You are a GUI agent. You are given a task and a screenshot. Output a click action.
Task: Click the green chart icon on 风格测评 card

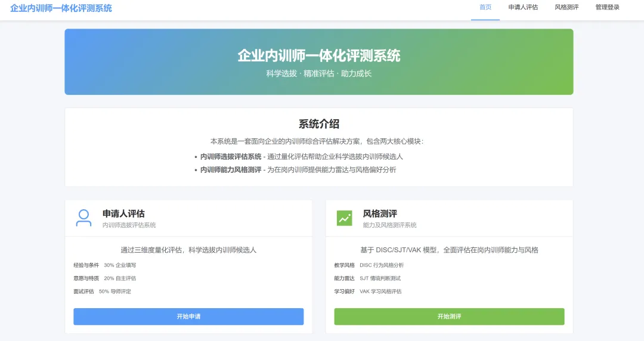[x=344, y=218]
